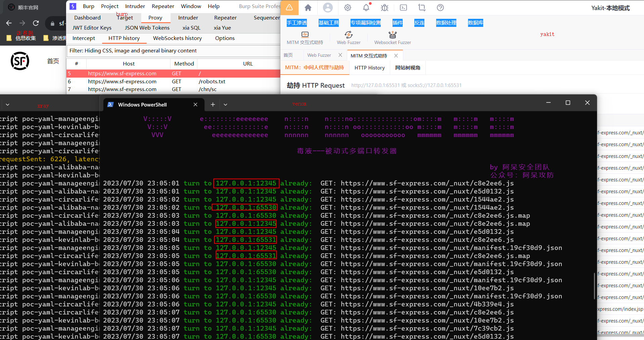This screenshot has width=644, height=340.
Task: Select Burp history row with /robots.txt
Action: (173, 81)
